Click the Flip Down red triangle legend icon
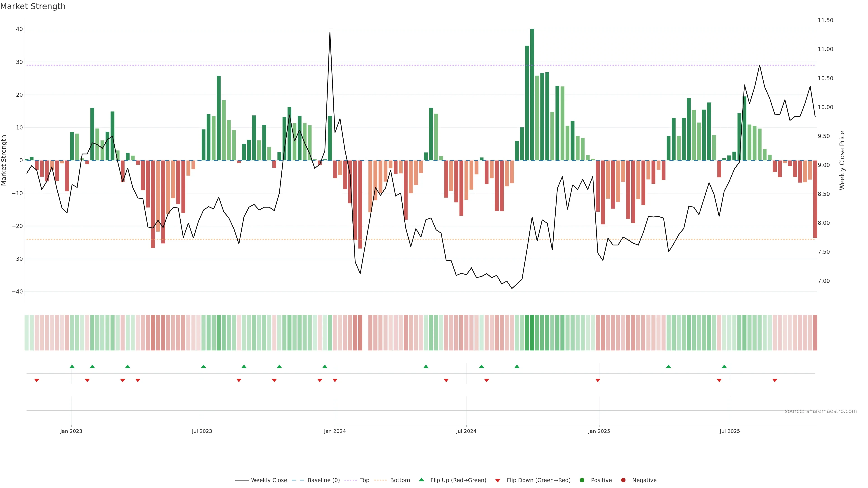Viewport: 868px width, 488px height. tap(498, 481)
